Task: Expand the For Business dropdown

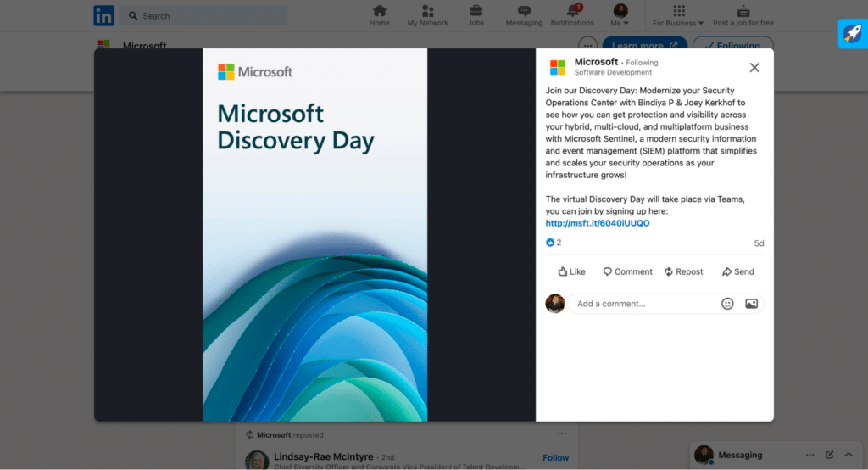Action: [678, 15]
